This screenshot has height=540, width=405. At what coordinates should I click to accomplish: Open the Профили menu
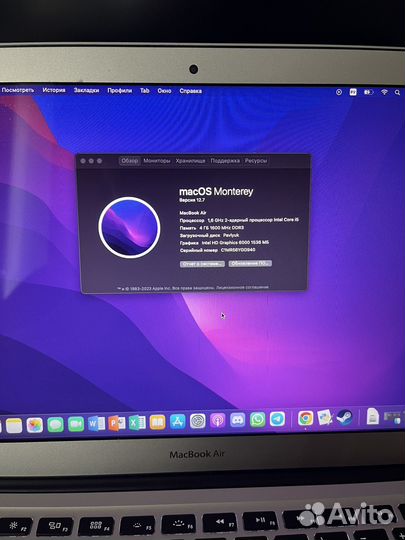pos(120,91)
